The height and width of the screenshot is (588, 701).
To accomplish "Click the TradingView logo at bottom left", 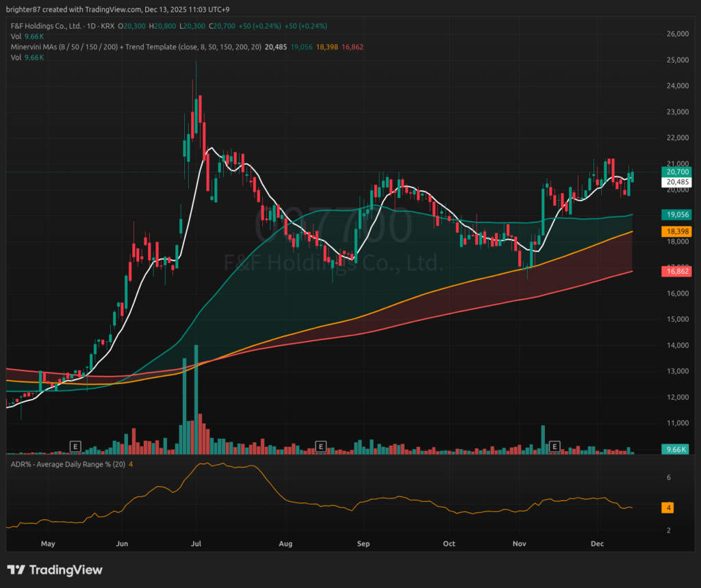I will [55, 570].
